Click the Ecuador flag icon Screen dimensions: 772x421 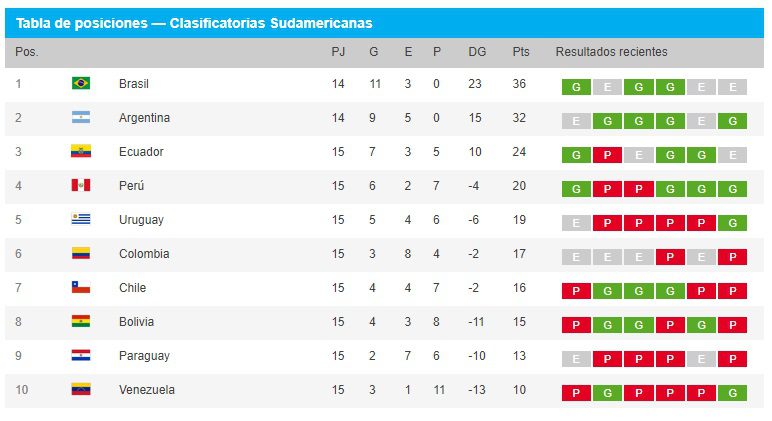81,152
